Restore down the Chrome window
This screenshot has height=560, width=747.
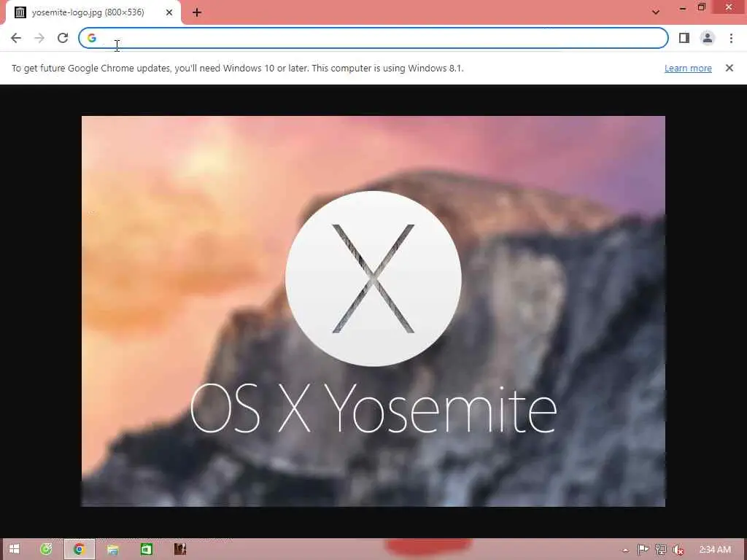tap(701, 7)
